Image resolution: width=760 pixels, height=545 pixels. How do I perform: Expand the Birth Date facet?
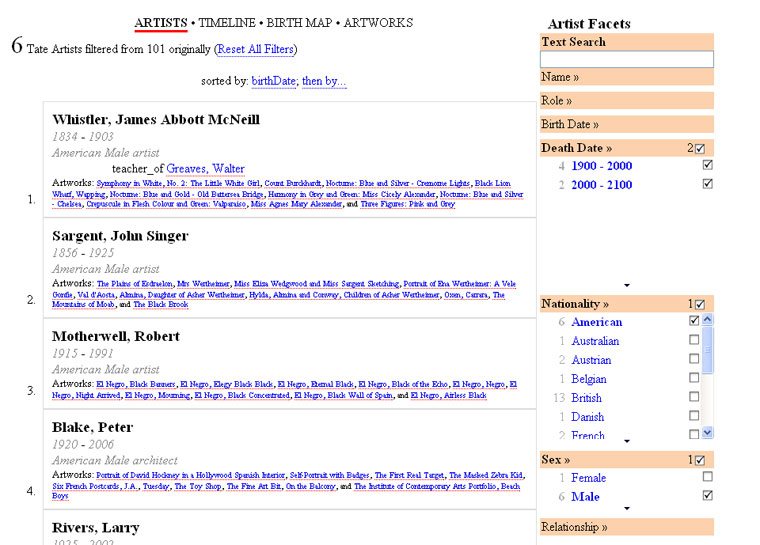tap(570, 125)
